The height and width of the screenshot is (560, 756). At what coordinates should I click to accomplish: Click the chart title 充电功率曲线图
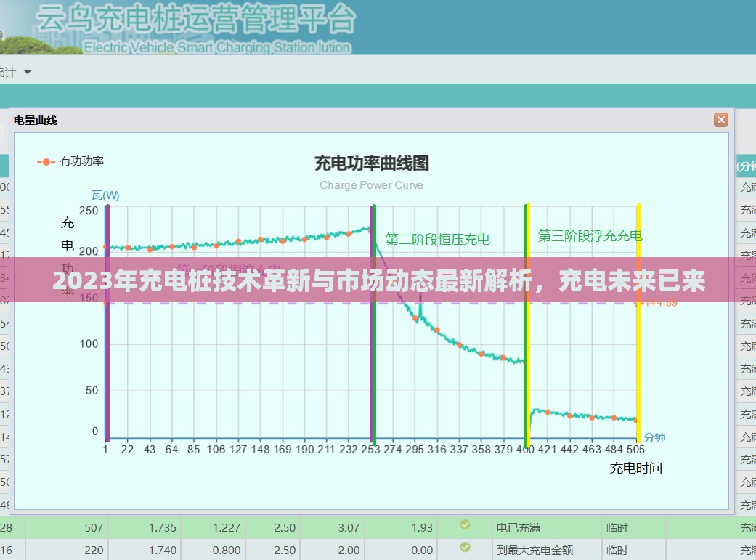tap(371, 163)
